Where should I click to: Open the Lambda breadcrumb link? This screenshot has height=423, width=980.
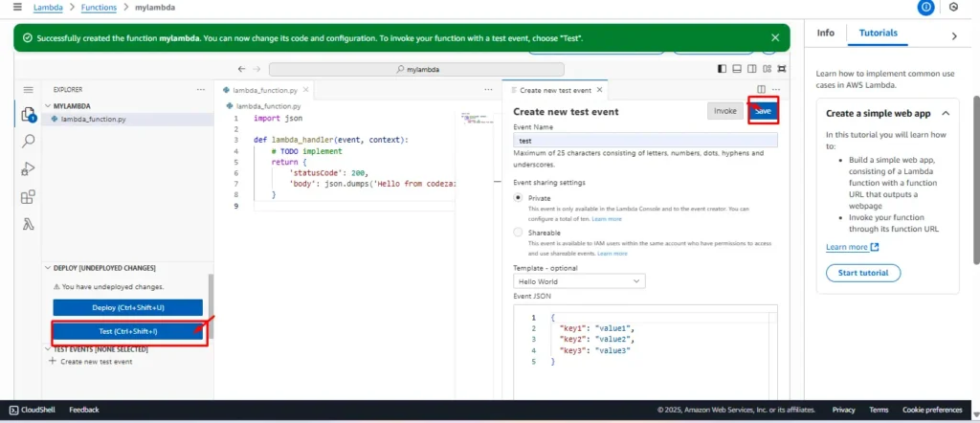[x=48, y=8]
